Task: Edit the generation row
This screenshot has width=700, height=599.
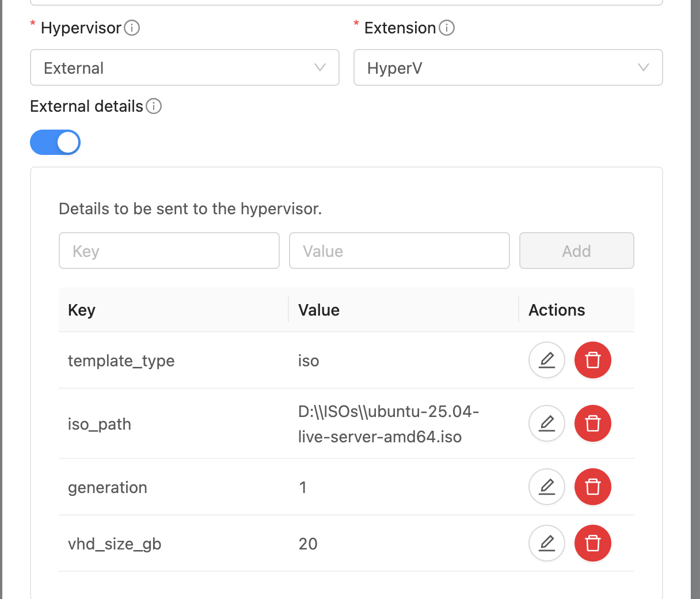Action: coord(546,487)
